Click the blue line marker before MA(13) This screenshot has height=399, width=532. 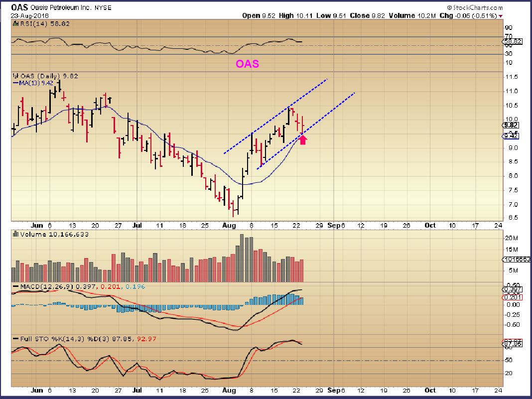[15, 83]
